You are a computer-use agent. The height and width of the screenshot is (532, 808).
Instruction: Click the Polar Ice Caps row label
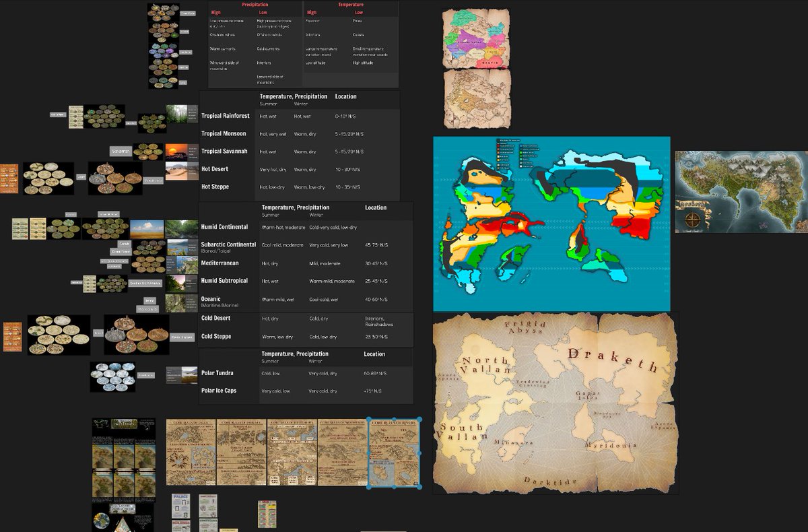(x=219, y=391)
